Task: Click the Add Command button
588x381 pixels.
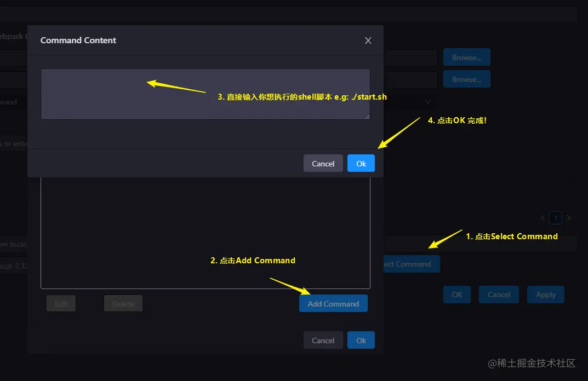Action: pyautogui.click(x=333, y=303)
